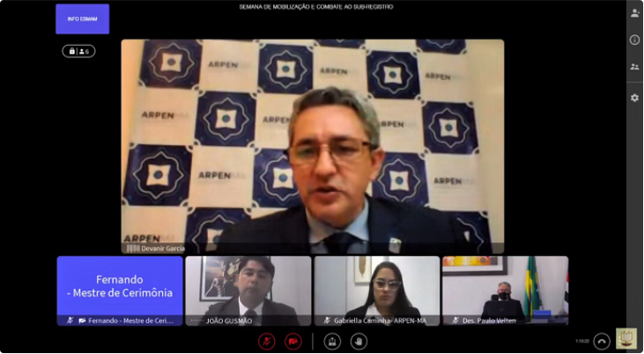Click the muted mic icon on Gabriella's tile
644x354 pixels.
(327, 321)
